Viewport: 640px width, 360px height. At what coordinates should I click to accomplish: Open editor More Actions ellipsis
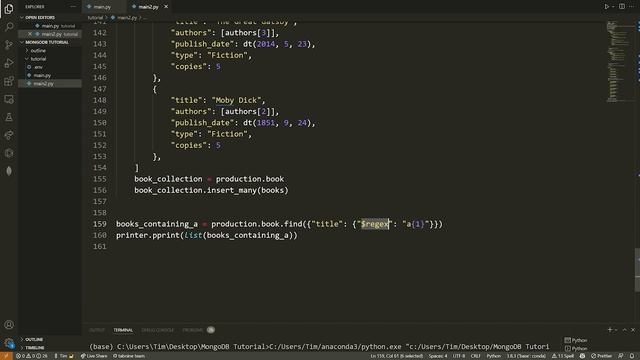point(631,7)
